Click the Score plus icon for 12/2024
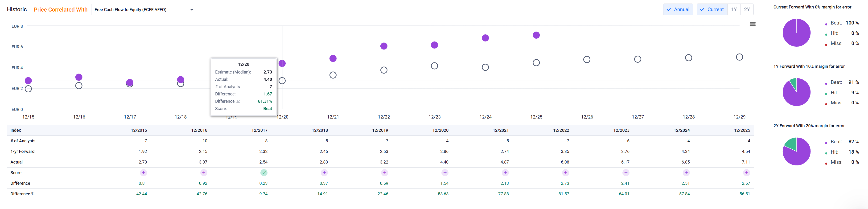 [686, 172]
